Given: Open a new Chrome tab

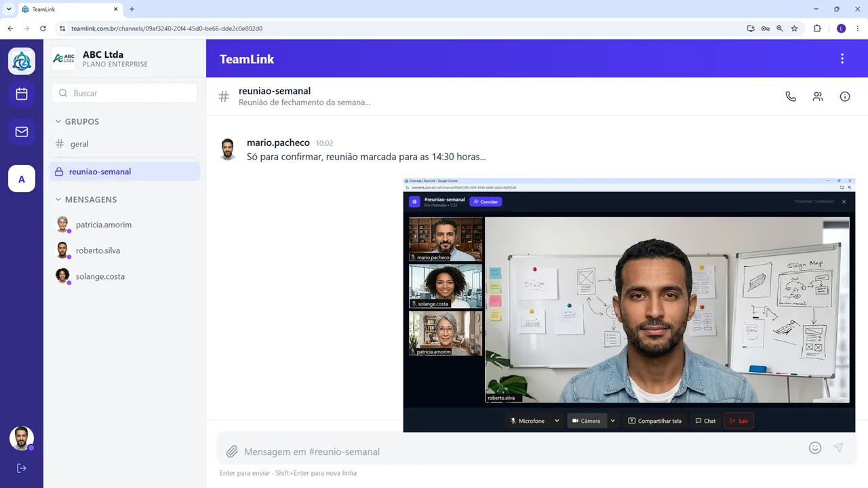Looking at the screenshot, I should point(132,9).
